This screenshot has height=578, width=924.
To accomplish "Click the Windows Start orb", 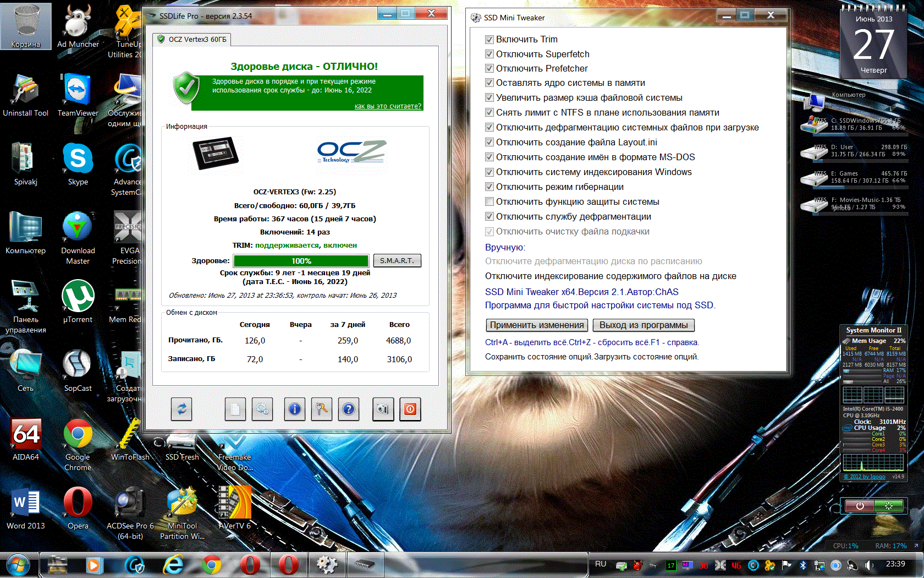I will point(18,565).
